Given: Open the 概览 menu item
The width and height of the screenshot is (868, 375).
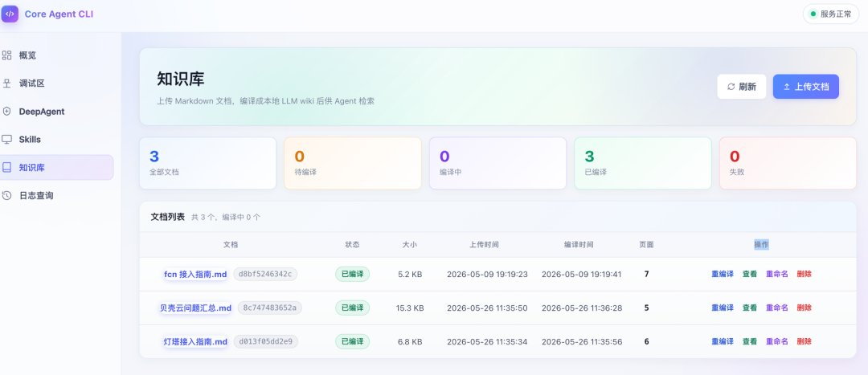Looking at the screenshot, I should pyautogui.click(x=56, y=55).
